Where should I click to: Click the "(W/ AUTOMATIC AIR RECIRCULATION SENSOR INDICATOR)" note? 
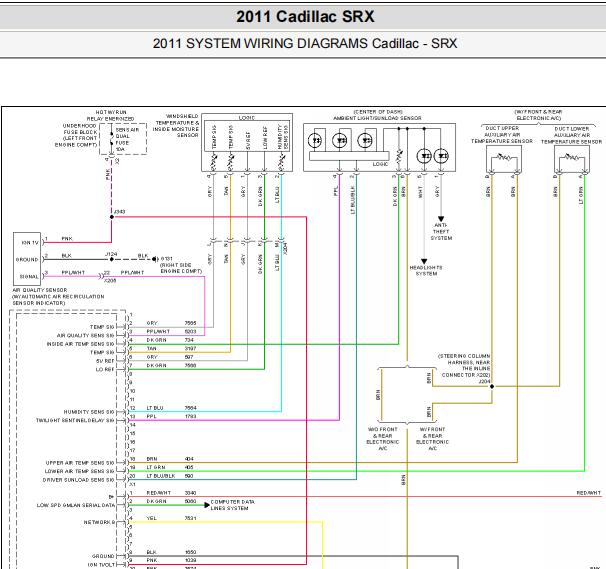coord(58,300)
